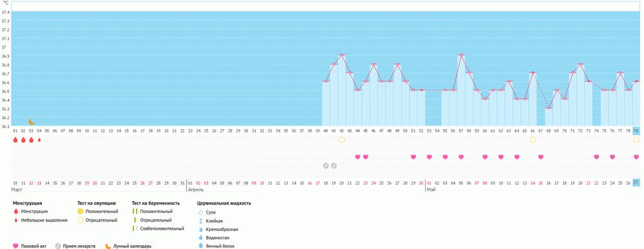Click the heart icon on cycle day 44

pyautogui.click(x=357, y=157)
